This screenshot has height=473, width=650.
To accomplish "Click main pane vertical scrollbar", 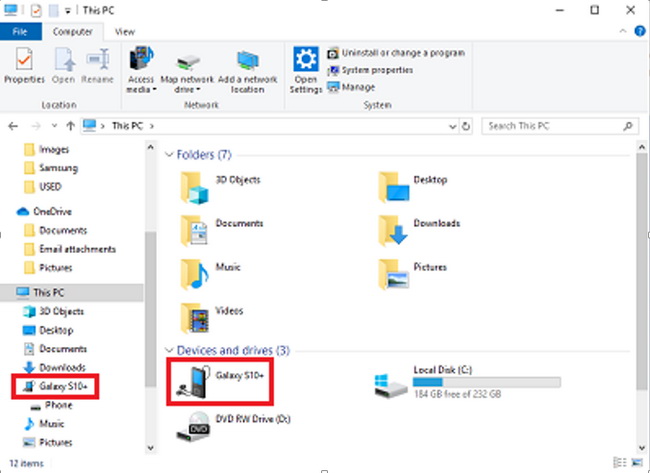I will point(642,272).
